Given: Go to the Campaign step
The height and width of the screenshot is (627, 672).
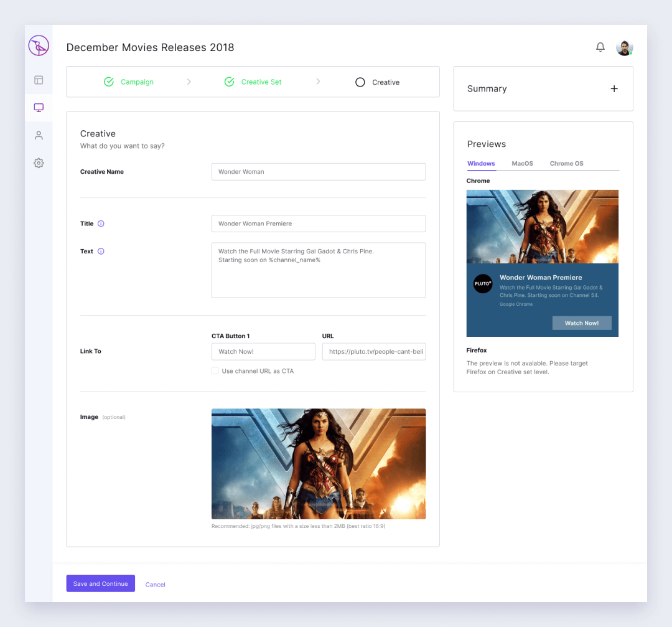Looking at the screenshot, I should click(137, 82).
